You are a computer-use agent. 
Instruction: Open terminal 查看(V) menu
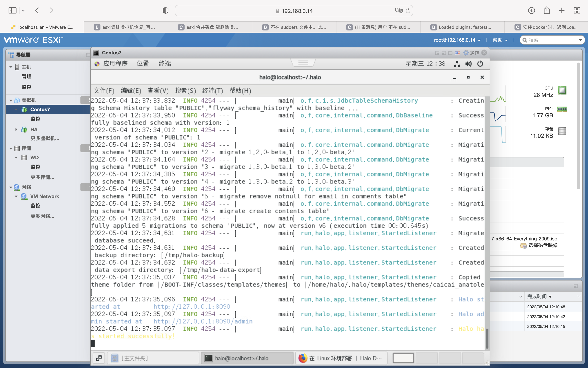pos(158,91)
